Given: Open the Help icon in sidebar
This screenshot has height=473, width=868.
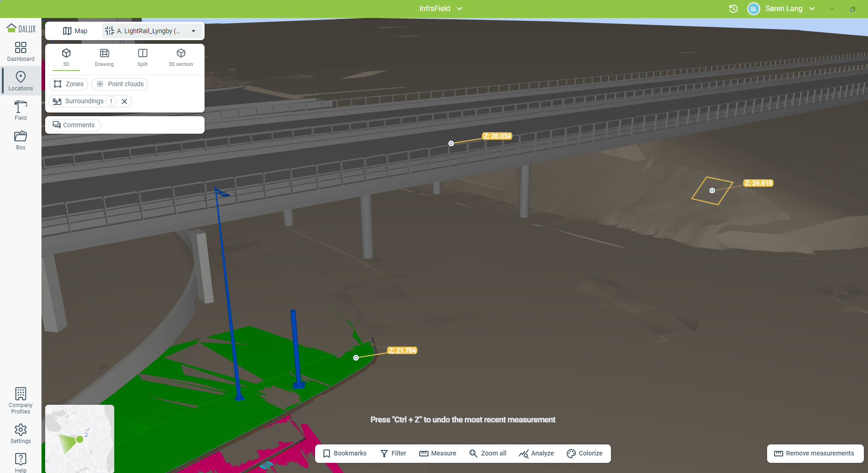Looking at the screenshot, I should [21, 462].
